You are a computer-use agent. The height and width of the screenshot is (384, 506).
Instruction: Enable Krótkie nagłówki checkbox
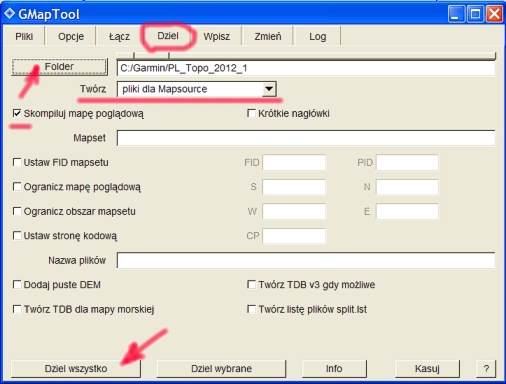pyautogui.click(x=251, y=113)
